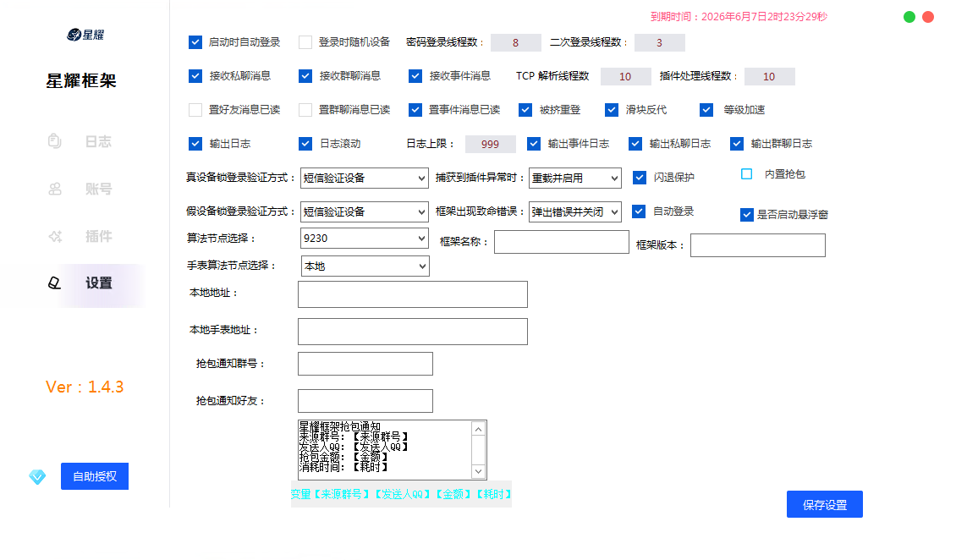Open the 手表算法节点选择 dropdown showing 本地
This screenshot has height=560, width=956.
(x=365, y=266)
